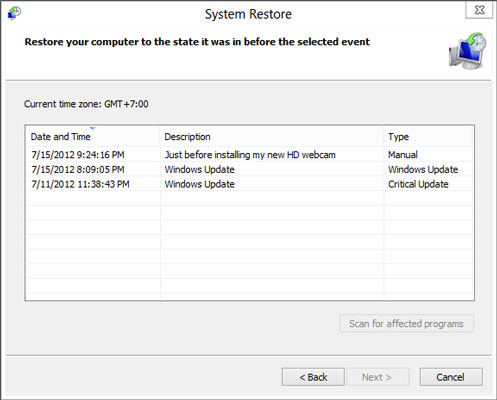Click 'Just before installing my new HD webcam'
The height and width of the screenshot is (400, 497).
pyautogui.click(x=250, y=155)
